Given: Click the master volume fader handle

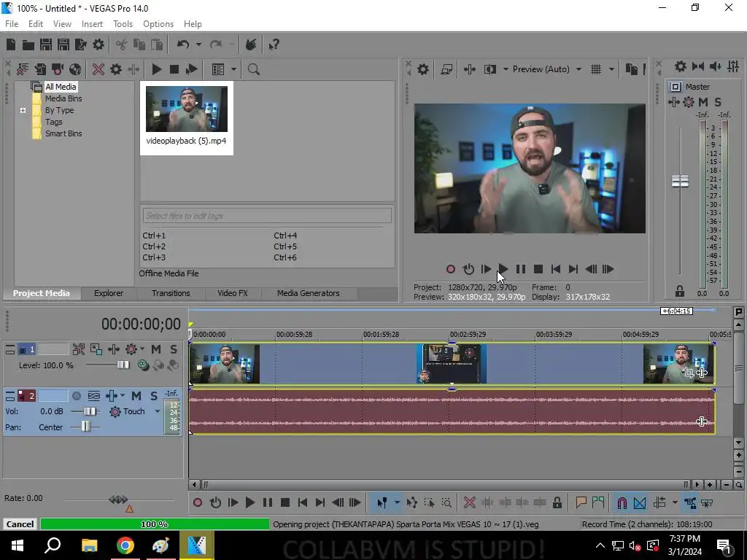Looking at the screenshot, I should 680,181.
